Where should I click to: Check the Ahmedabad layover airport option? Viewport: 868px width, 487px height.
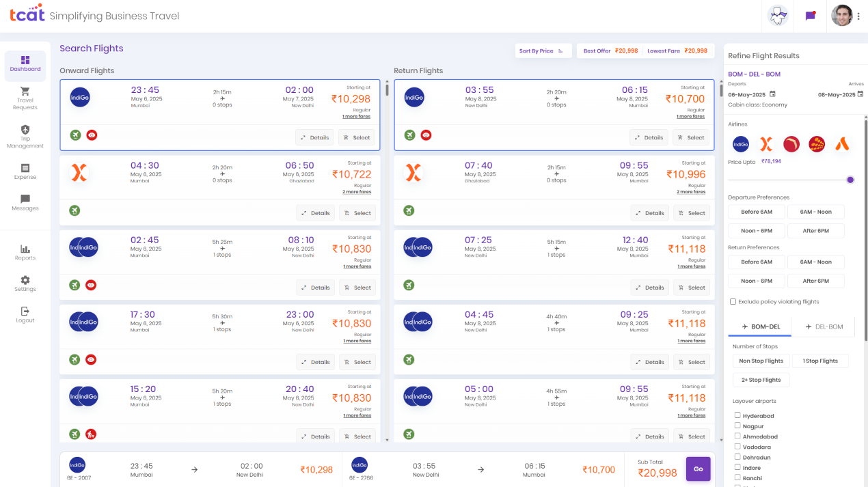[x=736, y=436]
